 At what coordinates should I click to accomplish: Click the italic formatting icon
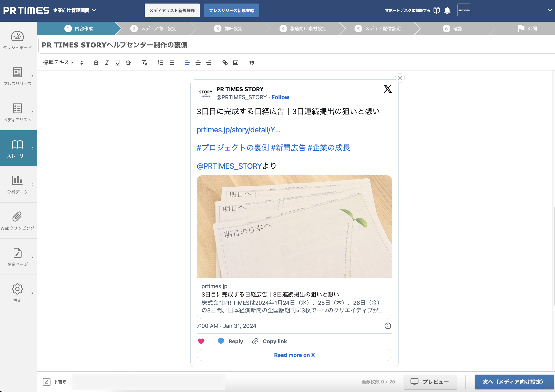[x=107, y=62]
